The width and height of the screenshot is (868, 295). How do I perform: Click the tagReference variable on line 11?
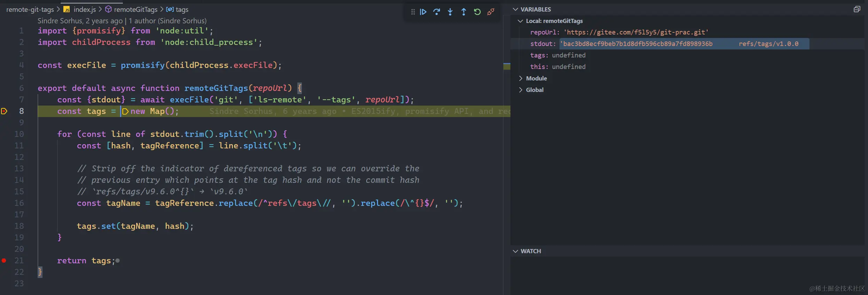click(170, 146)
